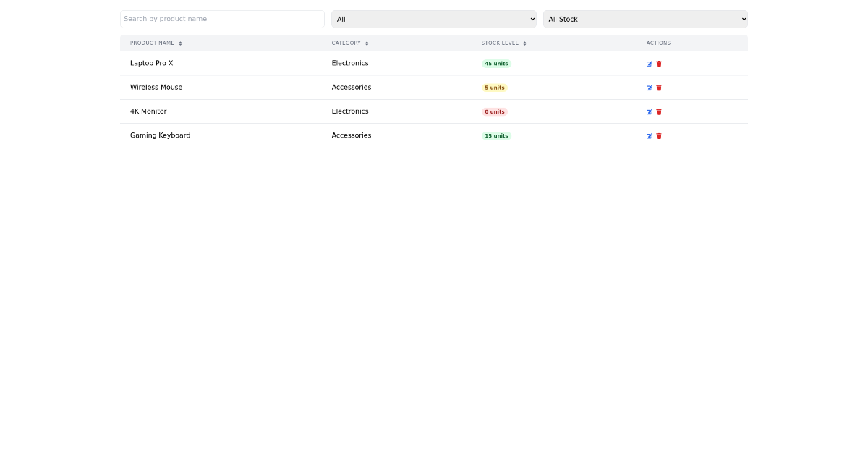The height and width of the screenshot is (456, 868).
Task: Click the yellow 5 units badge
Action: [494, 88]
